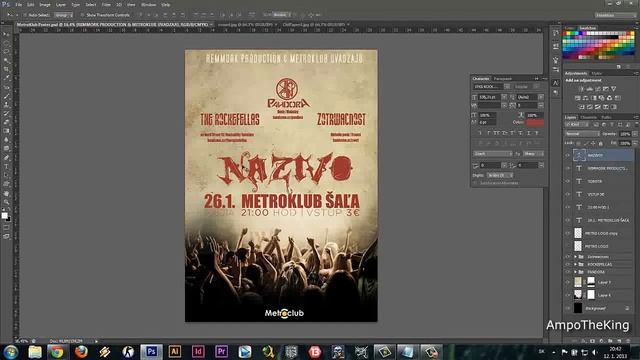The height and width of the screenshot is (360, 640).
Task: Open the Image menu
Action: [x=44, y=4]
